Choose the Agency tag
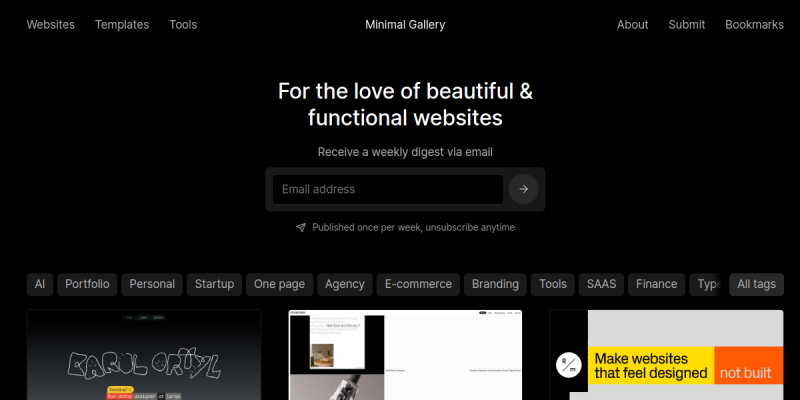The image size is (800, 400). point(345,284)
